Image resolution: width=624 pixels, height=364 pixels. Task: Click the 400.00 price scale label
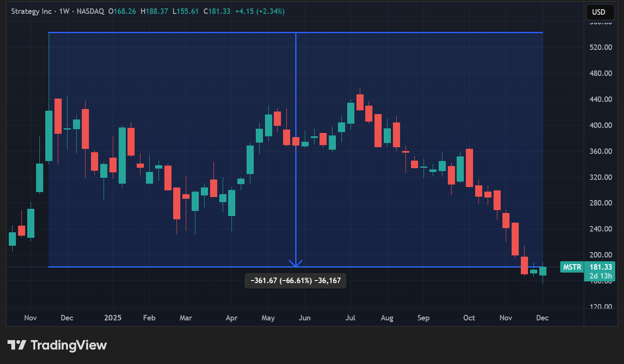pos(601,125)
